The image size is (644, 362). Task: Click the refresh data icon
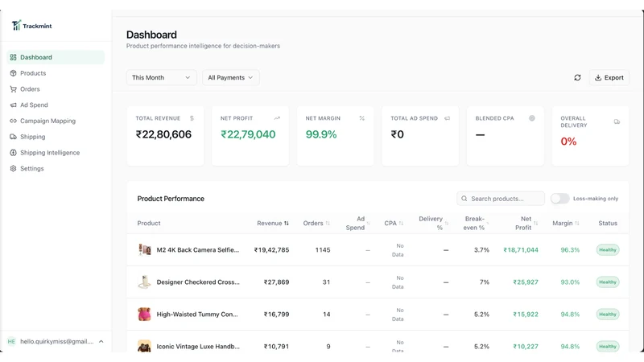(x=577, y=77)
